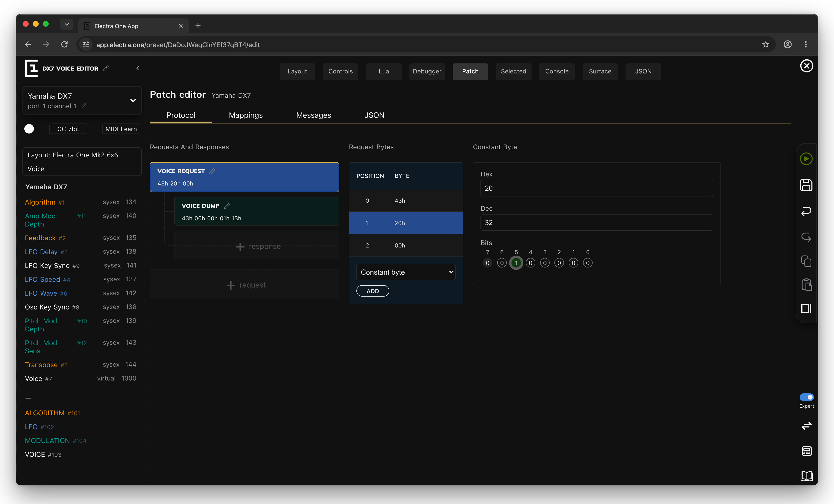Click the Dec value input field

tap(596, 223)
